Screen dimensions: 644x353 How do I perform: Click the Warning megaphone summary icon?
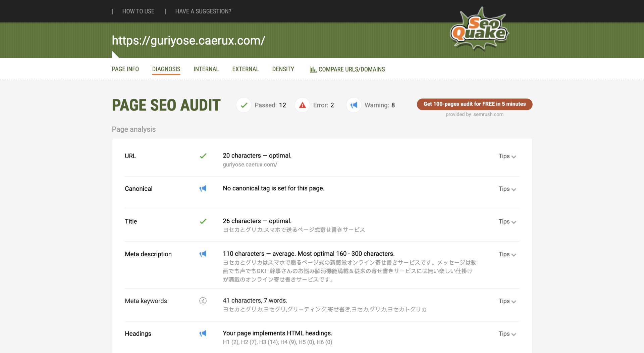click(354, 105)
